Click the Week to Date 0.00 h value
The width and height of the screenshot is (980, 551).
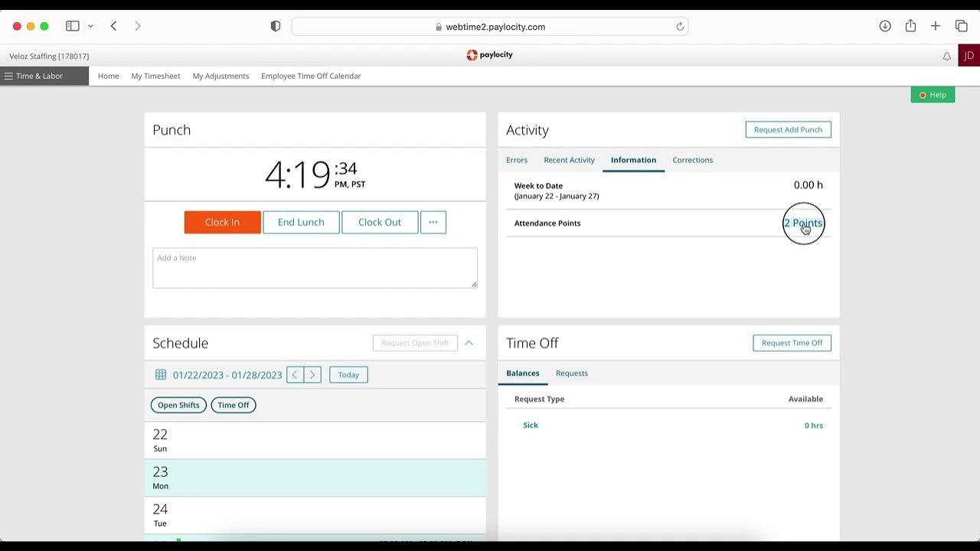(x=808, y=184)
